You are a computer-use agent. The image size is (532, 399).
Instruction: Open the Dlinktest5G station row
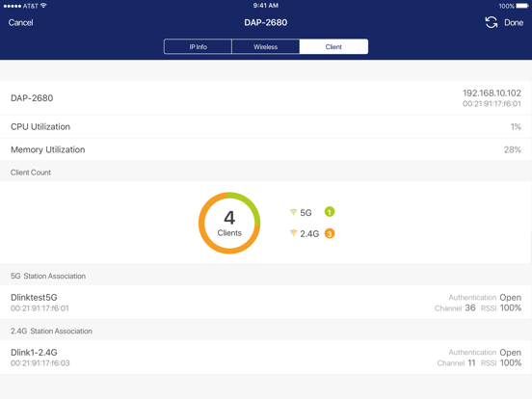point(266,303)
